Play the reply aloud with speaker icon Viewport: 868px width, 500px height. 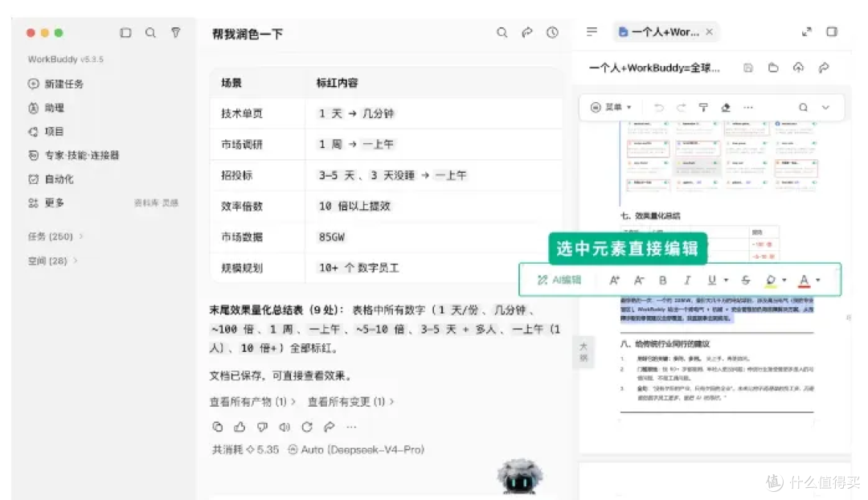coord(285,427)
